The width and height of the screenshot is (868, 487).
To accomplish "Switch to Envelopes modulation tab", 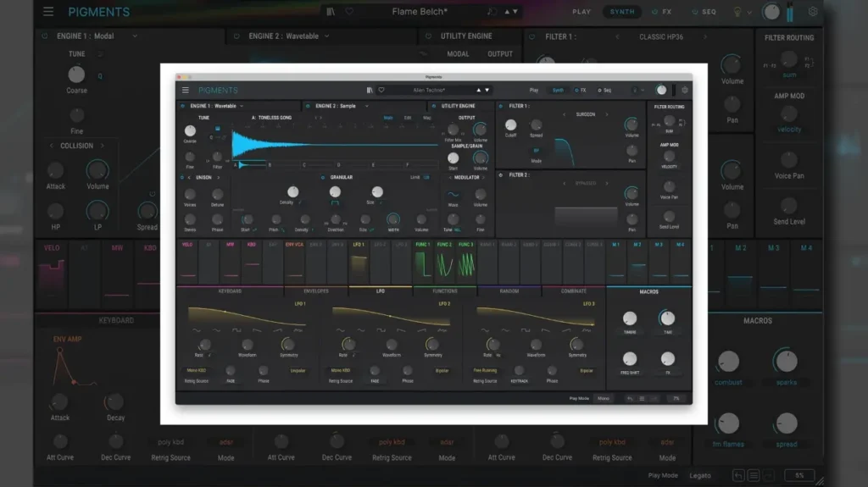I will [316, 291].
